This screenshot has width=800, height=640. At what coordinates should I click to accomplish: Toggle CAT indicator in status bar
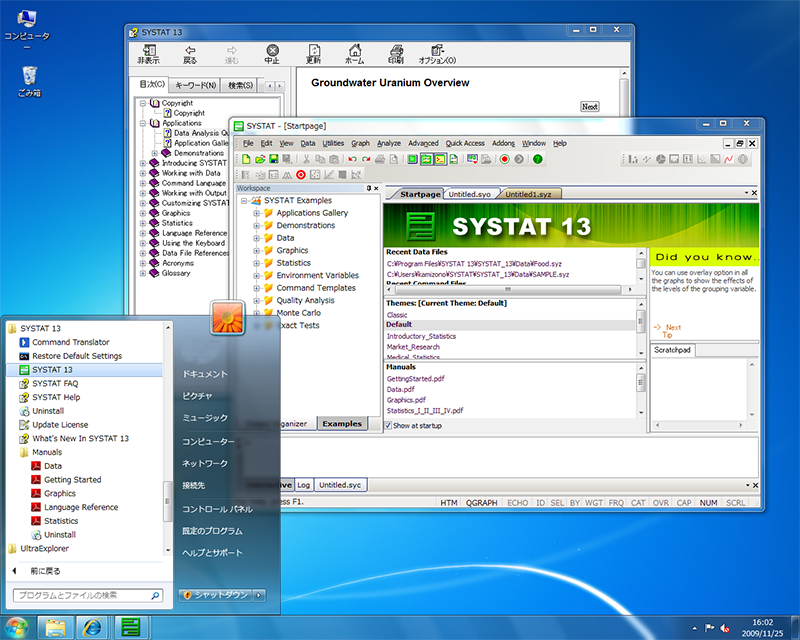(638, 503)
